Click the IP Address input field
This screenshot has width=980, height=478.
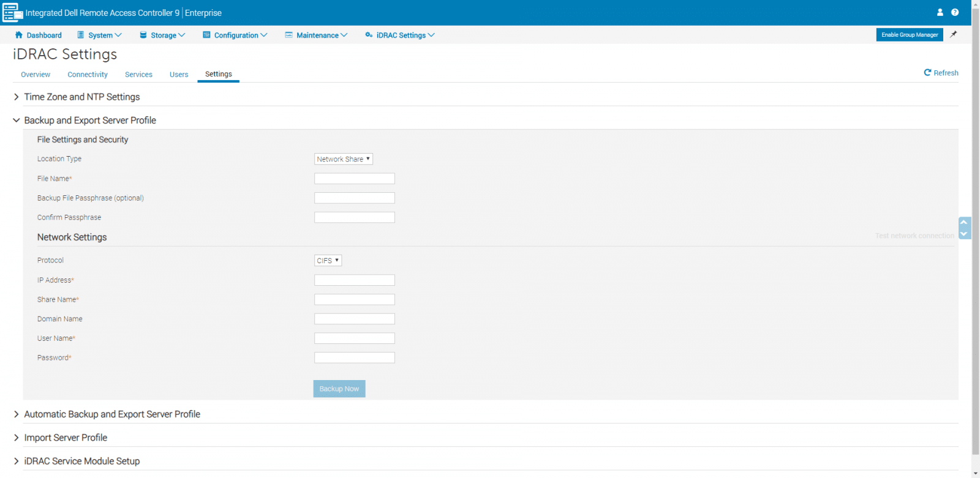(355, 280)
